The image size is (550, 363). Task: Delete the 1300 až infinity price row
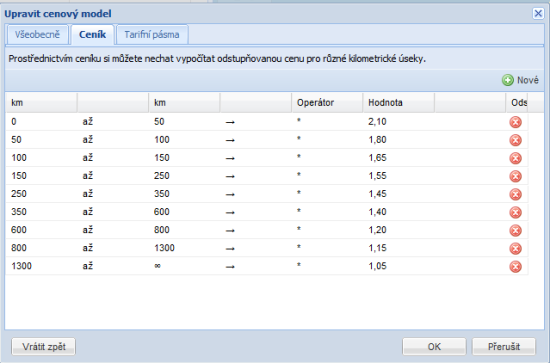point(515,267)
